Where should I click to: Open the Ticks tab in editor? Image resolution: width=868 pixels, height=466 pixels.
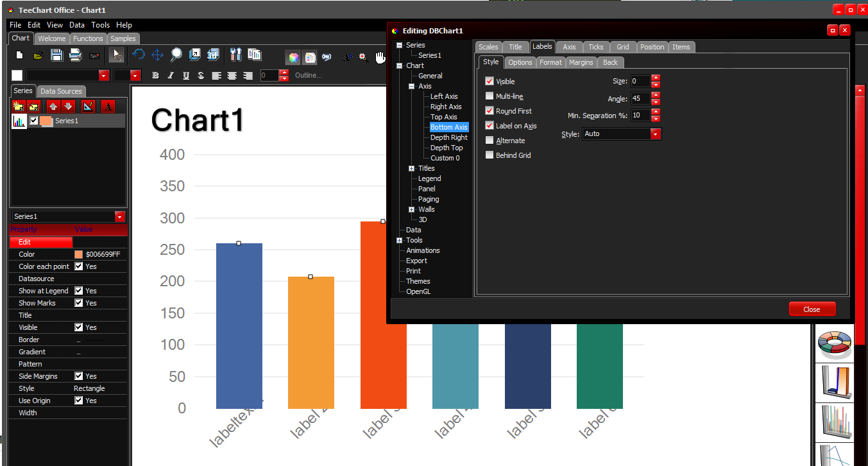tap(596, 47)
